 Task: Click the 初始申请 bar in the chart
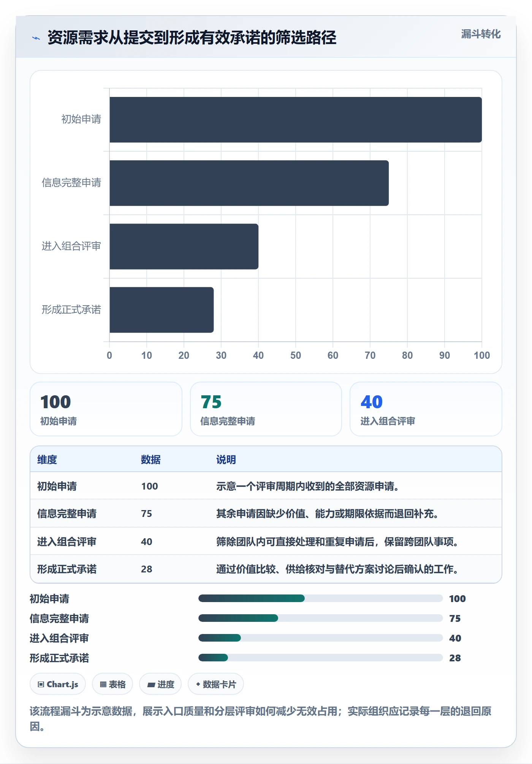296,120
